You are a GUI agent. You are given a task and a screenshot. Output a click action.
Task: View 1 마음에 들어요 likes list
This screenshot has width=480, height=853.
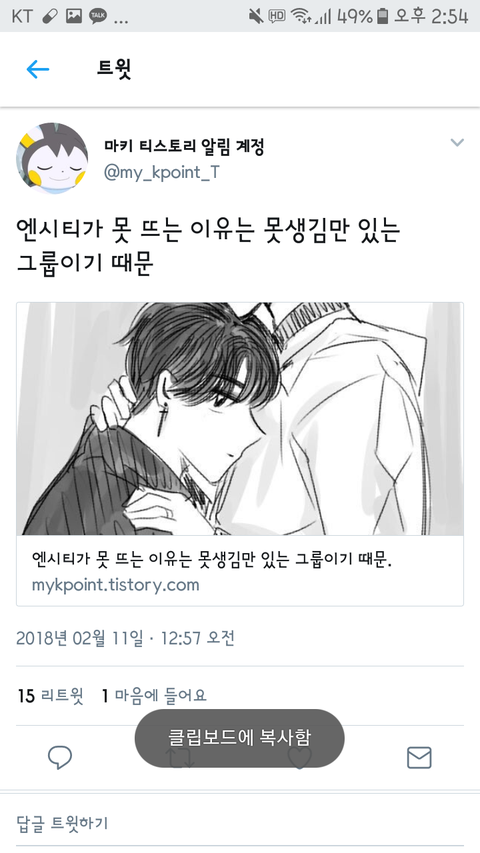point(154,695)
